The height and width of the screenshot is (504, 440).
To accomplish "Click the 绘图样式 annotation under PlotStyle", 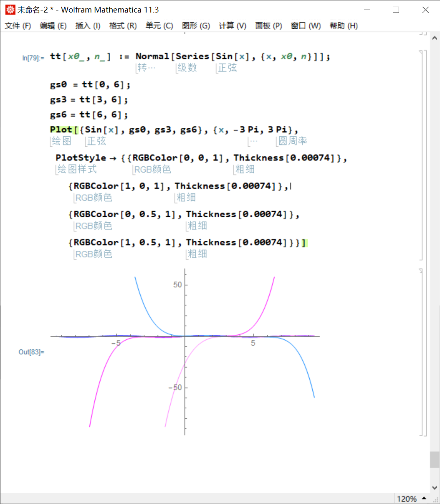I will pyautogui.click(x=77, y=169).
